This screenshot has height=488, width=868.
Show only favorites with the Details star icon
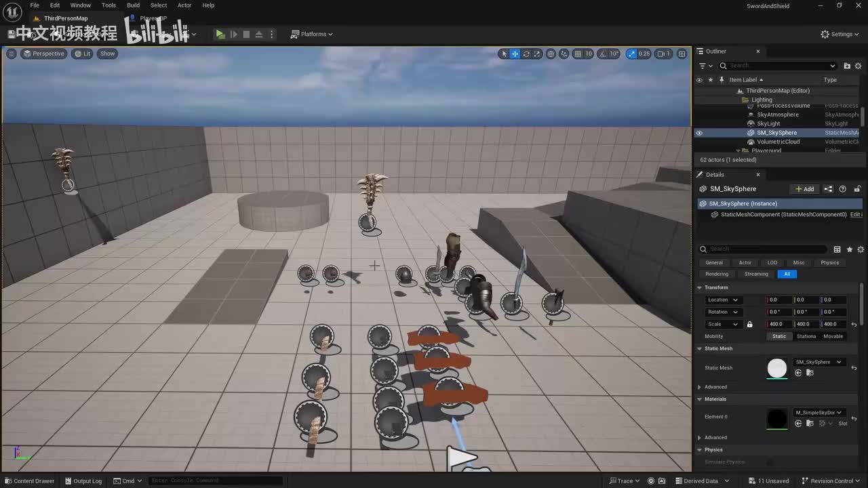click(x=849, y=249)
